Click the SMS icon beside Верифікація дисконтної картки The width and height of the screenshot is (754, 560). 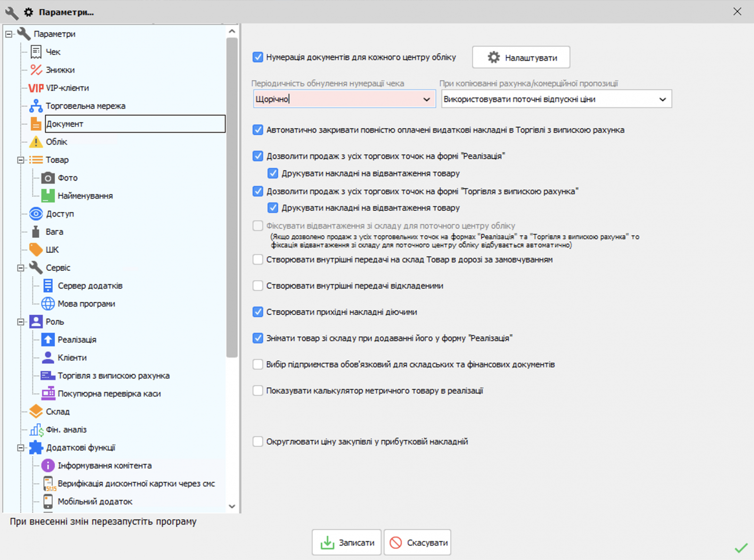(x=49, y=484)
